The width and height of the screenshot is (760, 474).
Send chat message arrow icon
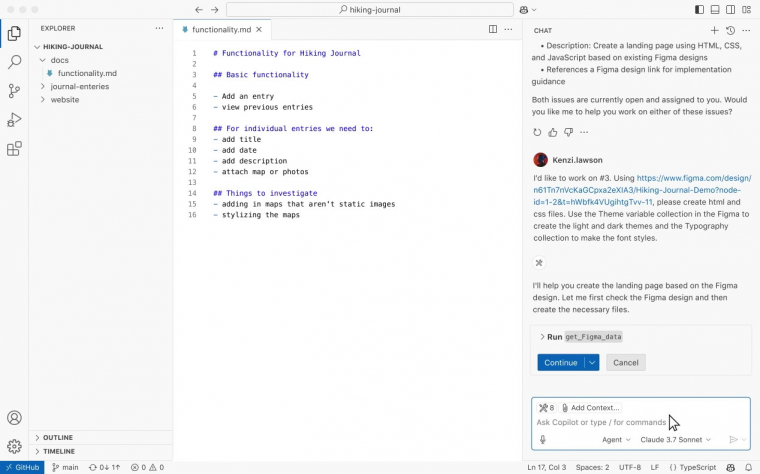point(733,440)
